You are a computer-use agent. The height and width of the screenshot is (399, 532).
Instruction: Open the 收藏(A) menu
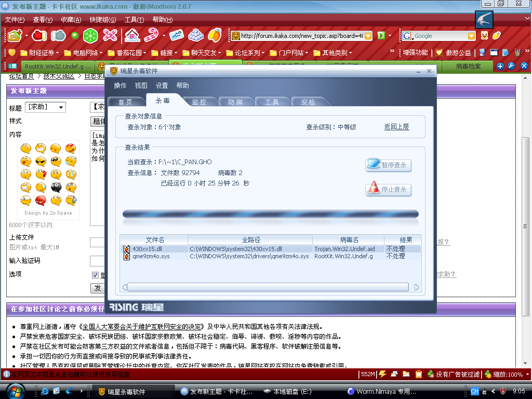(71, 20)
